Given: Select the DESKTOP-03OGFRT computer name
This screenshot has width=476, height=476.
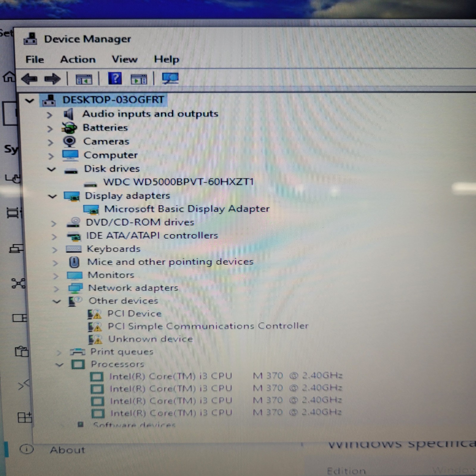Looking at the screenshot, I should 113,100.
